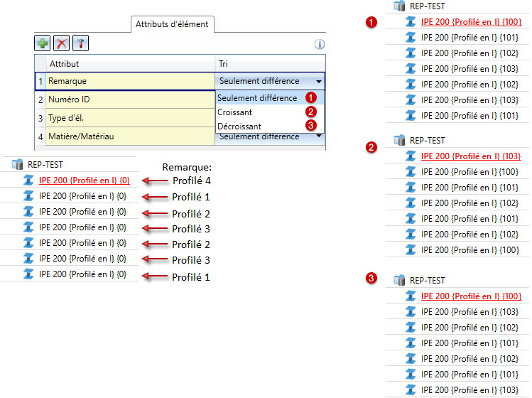Screen dimensions: 532x398
Task: Select the Attributs d'élément tab
Action: pos(173,24)
